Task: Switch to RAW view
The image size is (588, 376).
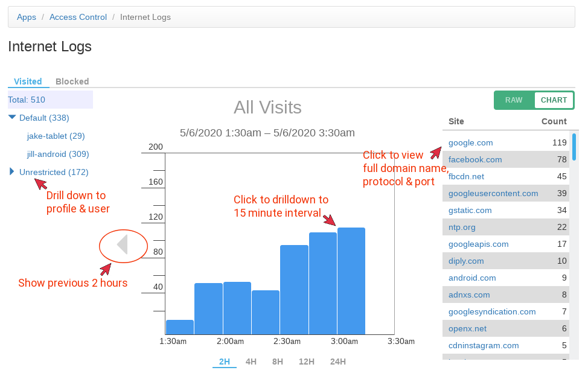Action: [514, 100]
